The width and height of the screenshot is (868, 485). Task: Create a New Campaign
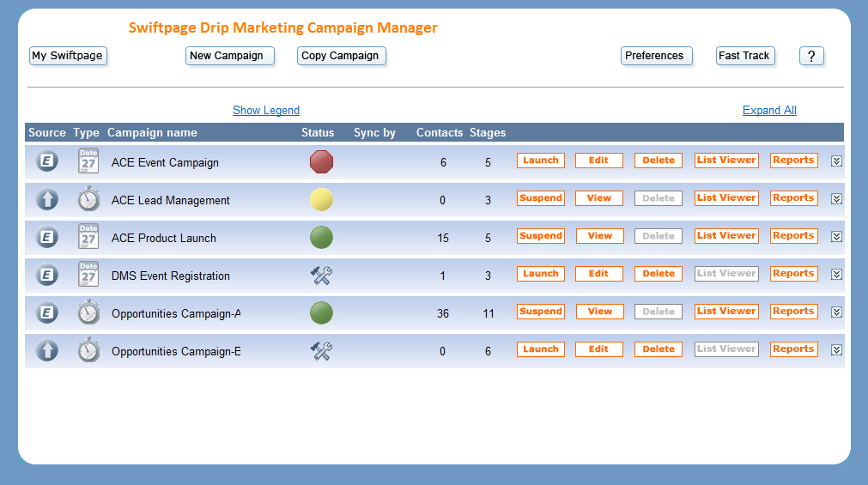[230, 56]
